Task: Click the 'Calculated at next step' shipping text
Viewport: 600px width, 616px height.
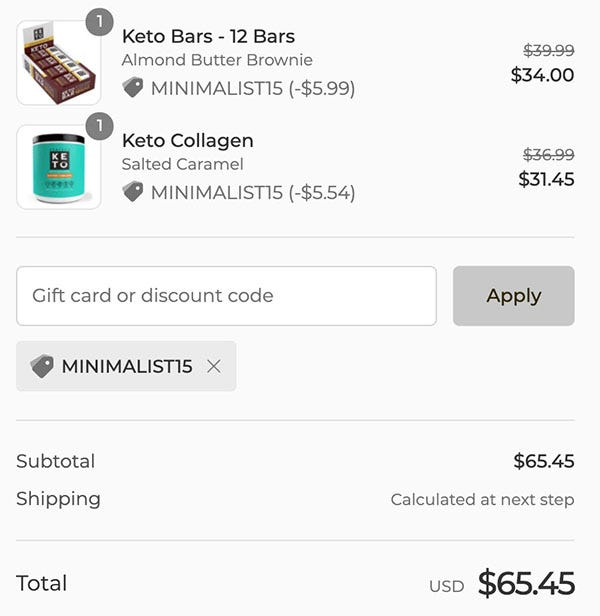Action: pos(483,500)
